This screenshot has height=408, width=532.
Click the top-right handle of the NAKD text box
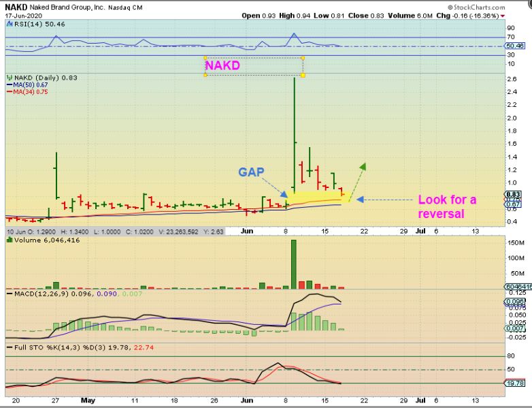pos(303,58)
